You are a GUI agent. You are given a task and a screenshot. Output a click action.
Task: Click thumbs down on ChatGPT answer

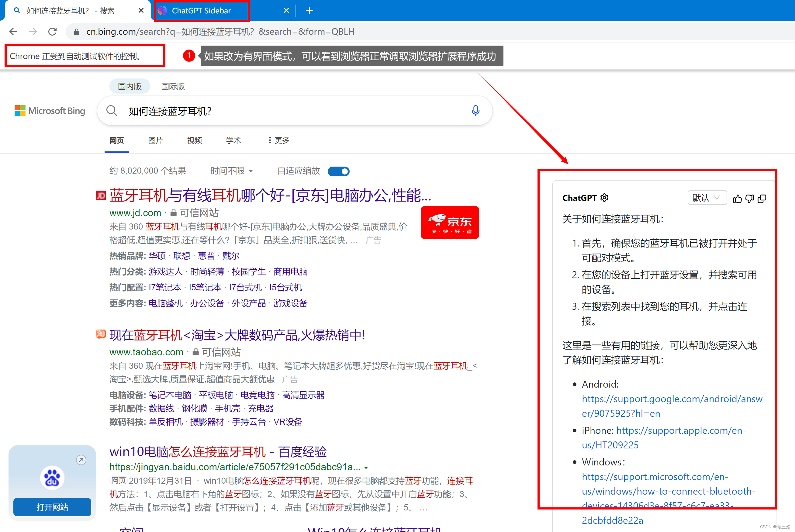pyautogui.click(x=749, y=199)
